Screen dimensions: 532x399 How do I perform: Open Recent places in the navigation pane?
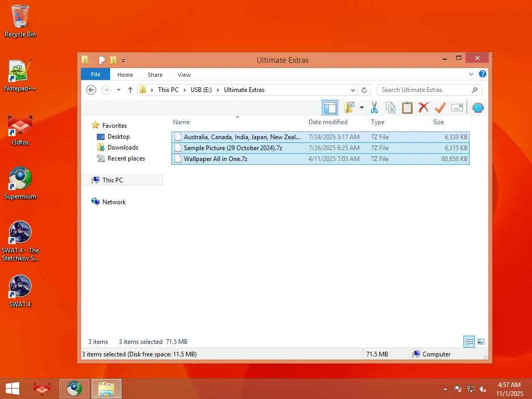(126, 158)
